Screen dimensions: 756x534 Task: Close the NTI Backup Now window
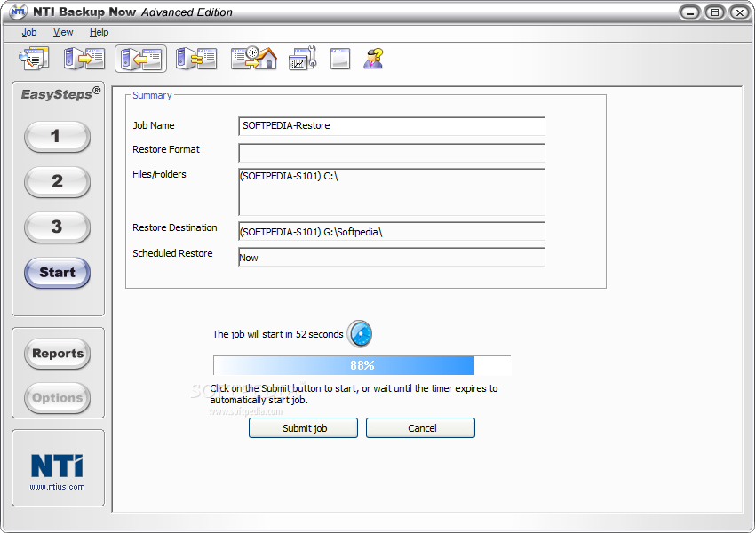(x=740, y=12)
